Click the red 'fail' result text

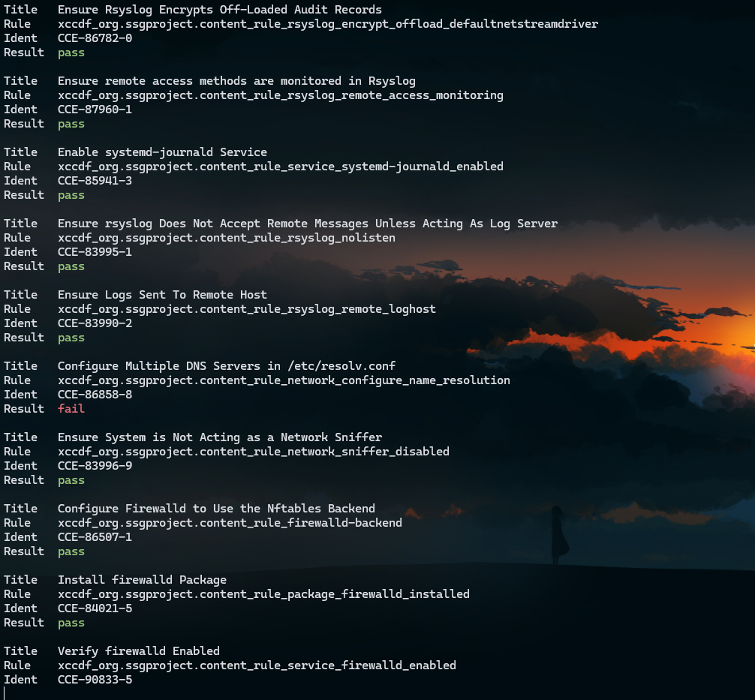pyautogui.click(x=71, y=409)
